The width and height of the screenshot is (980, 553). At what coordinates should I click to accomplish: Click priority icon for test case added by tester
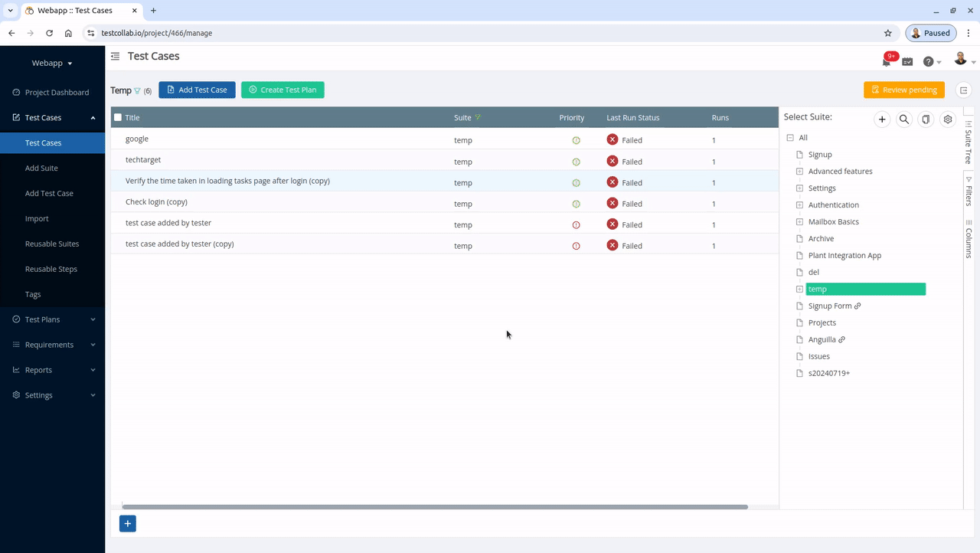577,225
